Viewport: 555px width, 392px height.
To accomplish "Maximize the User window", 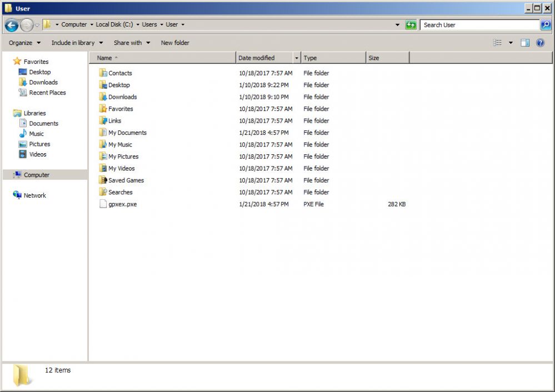I will (537, 8).
